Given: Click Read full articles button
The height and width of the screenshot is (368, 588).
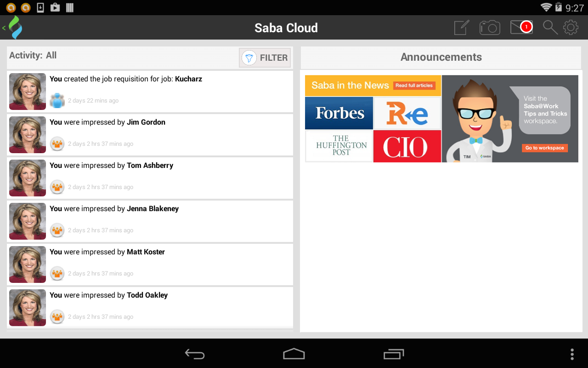Looking at the screenshot, I should point(414,86).
